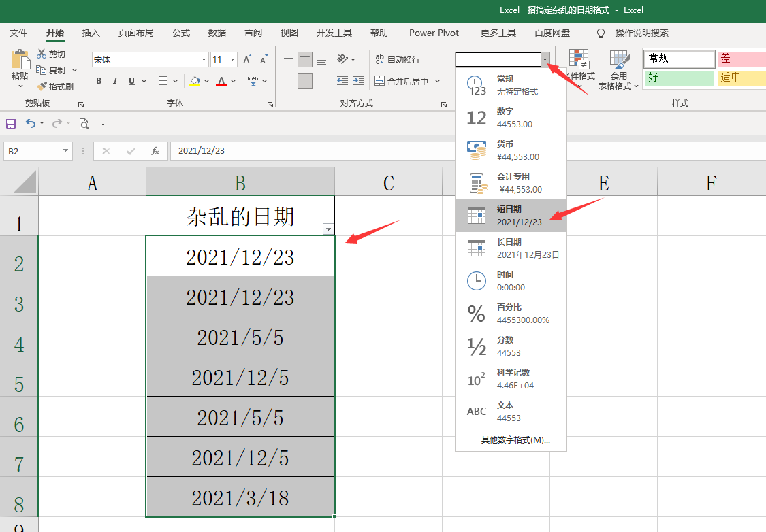766x532 pixels.
Task: Open the Font group dialog launcher
Action: pos(270,105)
